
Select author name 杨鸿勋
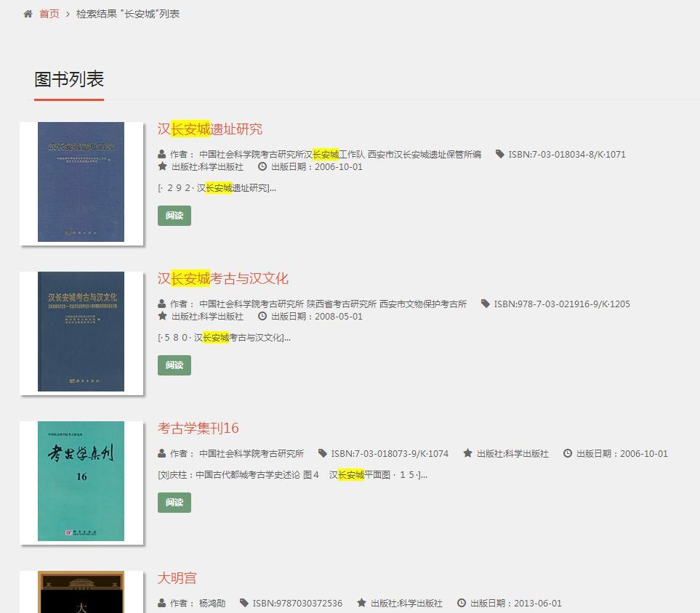pos(212,603)
